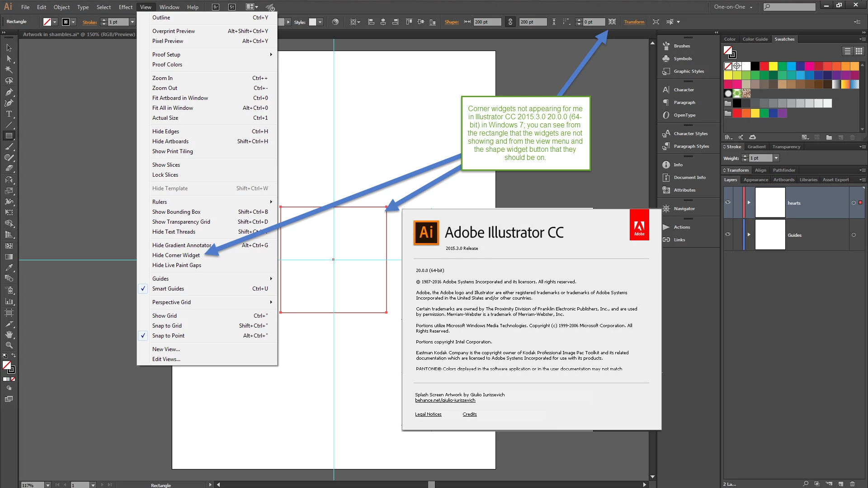Open the Legal Notices link
The height and width of the screenshot is (488, 868).
coord(428,414)
